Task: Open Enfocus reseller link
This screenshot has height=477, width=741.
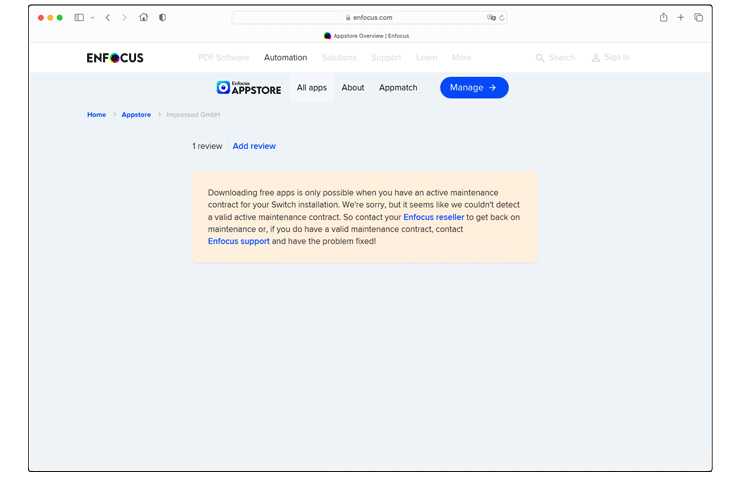Action: click(x=434, y=217)
